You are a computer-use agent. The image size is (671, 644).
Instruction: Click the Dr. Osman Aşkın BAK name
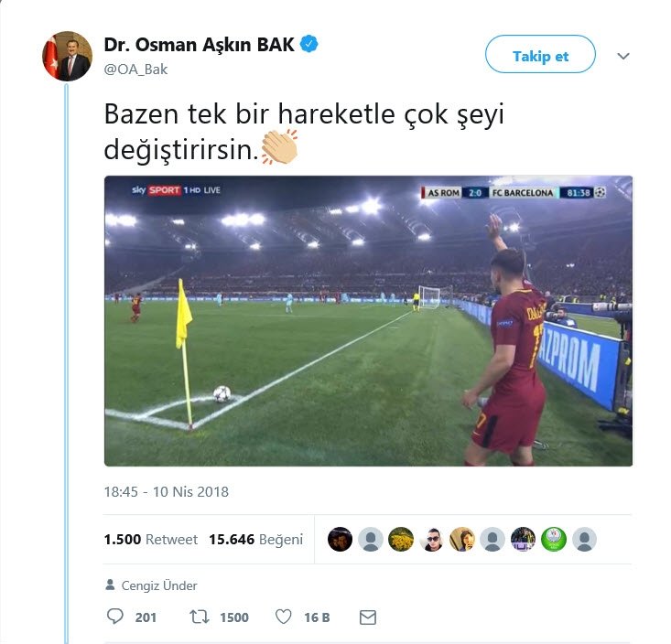click(x=199, y=45)
